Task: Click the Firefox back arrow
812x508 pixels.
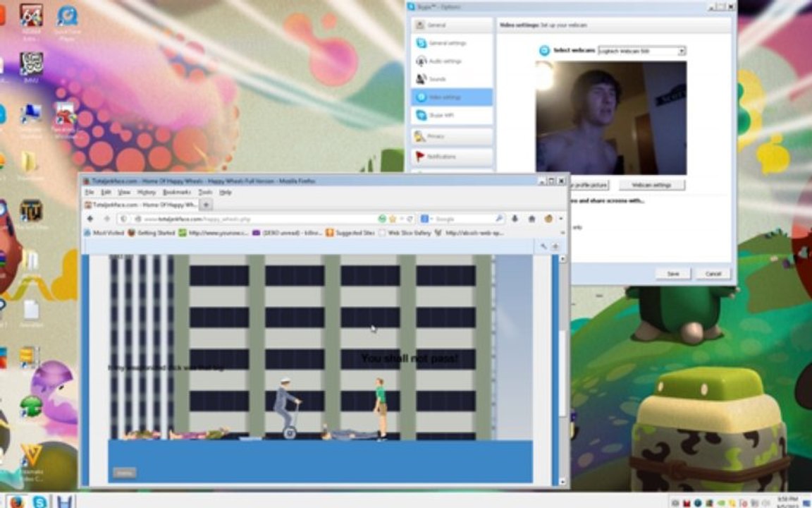Action: click(91, 219)
